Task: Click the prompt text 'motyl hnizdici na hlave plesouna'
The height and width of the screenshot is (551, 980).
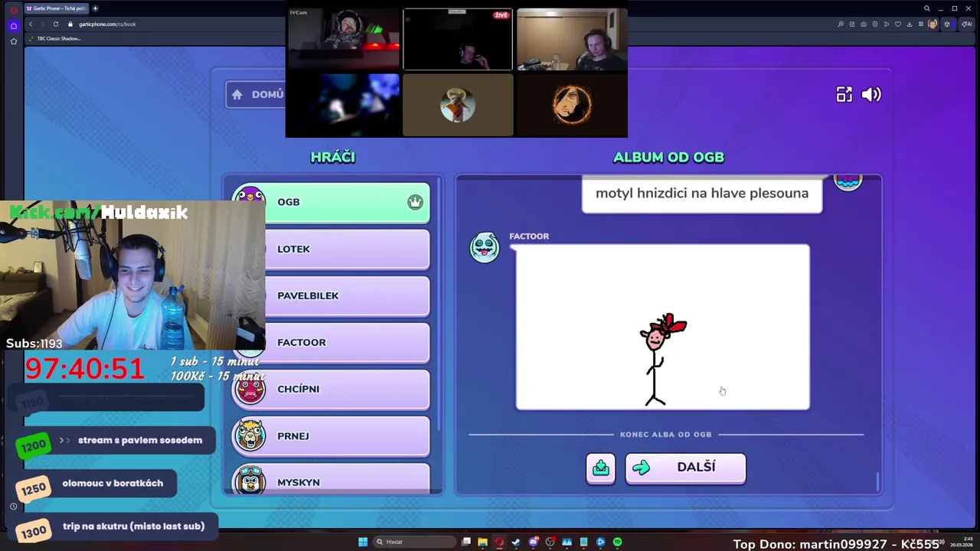Action: click(702, 193)
